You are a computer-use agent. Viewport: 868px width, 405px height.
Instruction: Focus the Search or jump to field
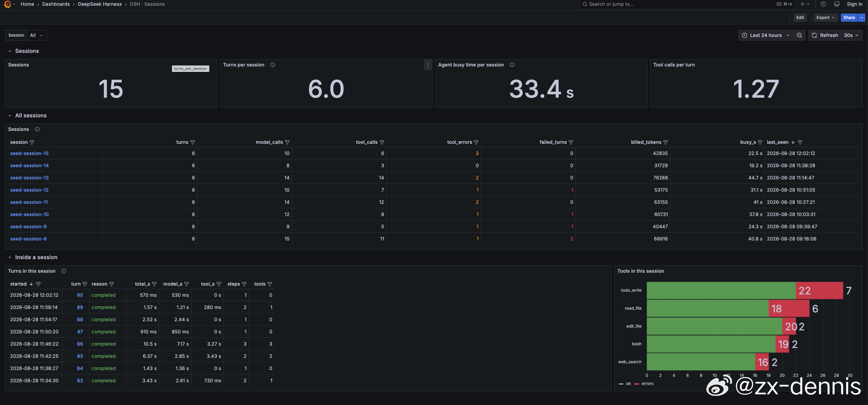pyautogui.click(x=687, y=4)
